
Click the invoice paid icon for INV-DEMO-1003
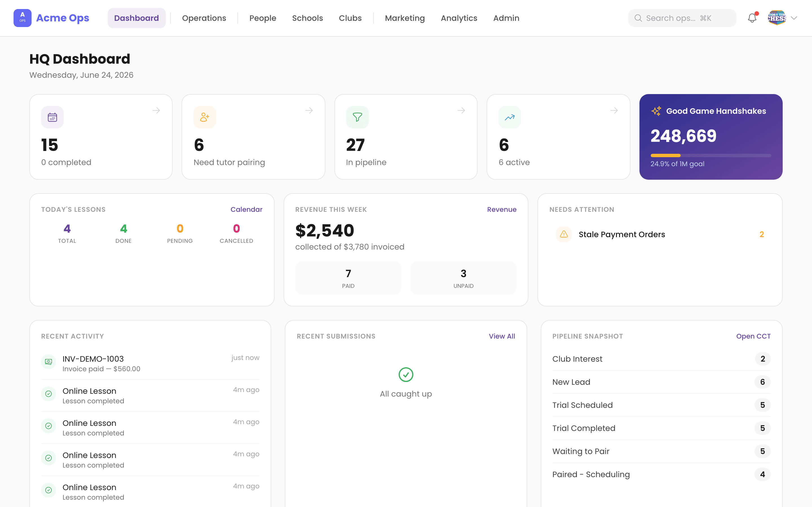(49, 362)
